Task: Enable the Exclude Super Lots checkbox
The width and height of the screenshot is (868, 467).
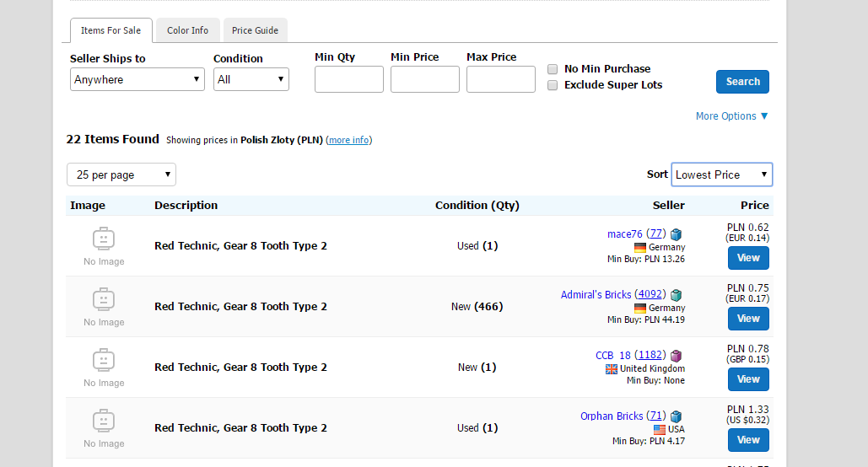Action: pyautogui.click(x=553, y=85)
